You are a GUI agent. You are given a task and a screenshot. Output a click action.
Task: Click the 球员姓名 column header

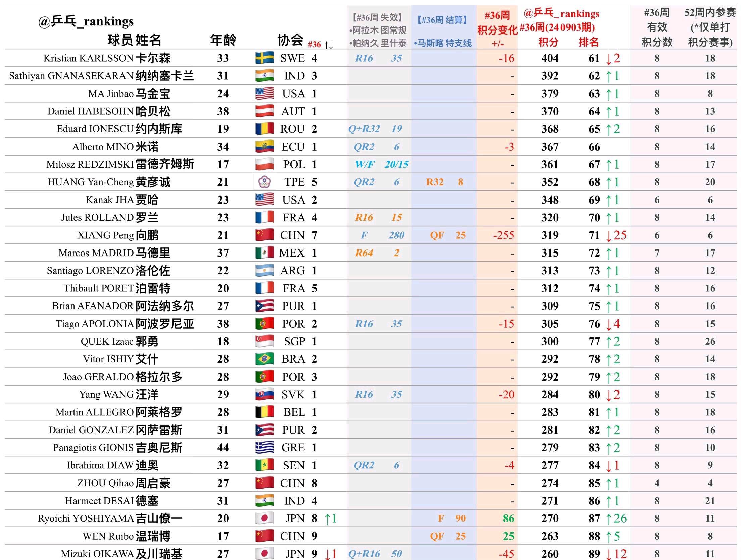click(x=134, y=40)
